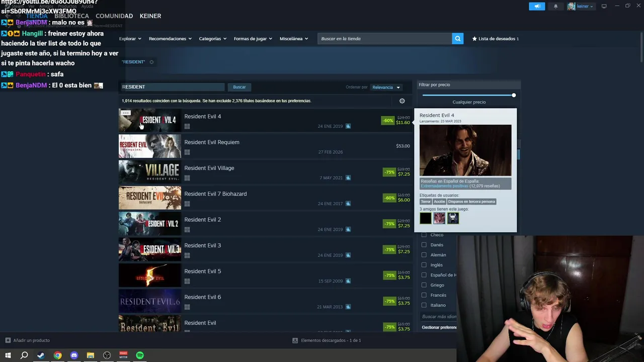
Task: Click the plus icon beside Añadir un producto
Action: pyautogui.click(x=8, y=340)
